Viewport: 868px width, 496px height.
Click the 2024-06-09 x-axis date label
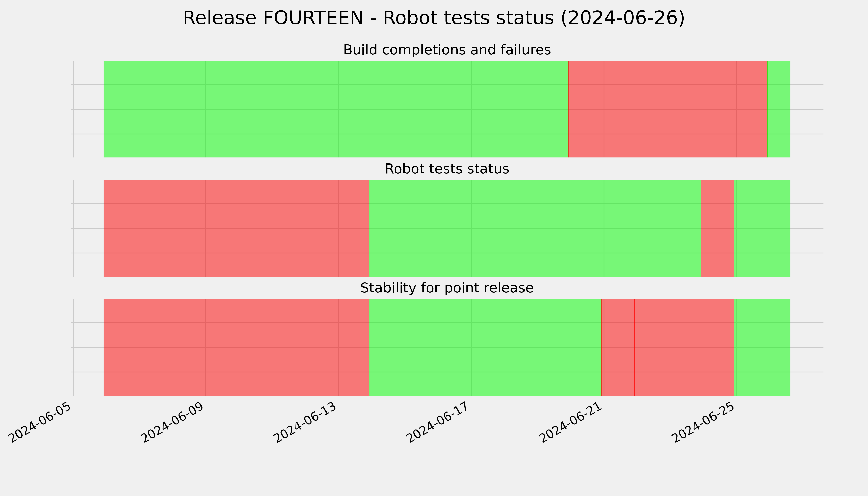coord(173,422)
